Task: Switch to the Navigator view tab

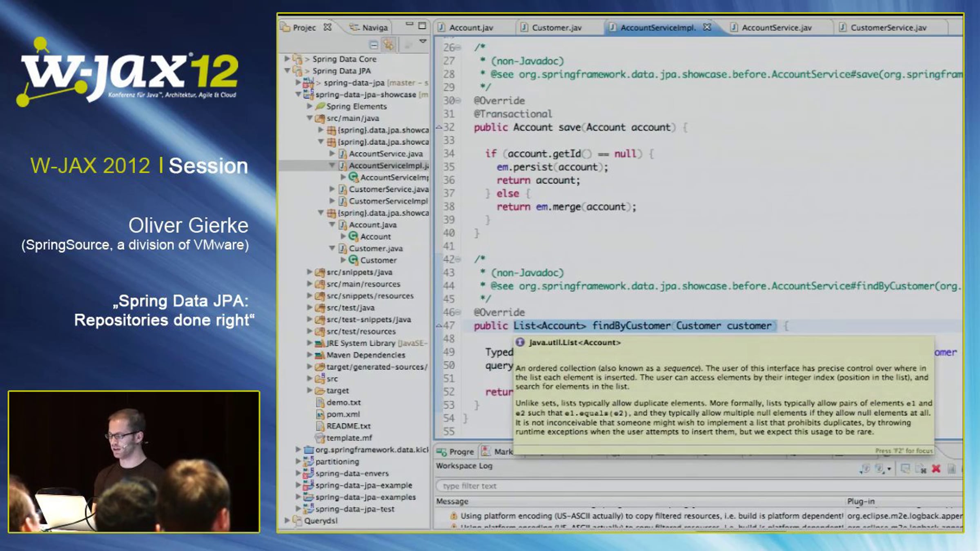Action: [x=374, y=28]
